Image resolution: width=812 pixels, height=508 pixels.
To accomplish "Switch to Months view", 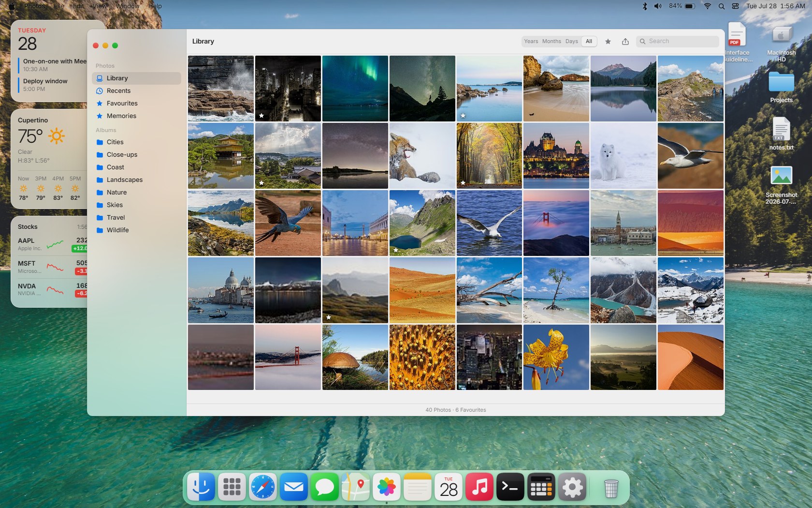I will tap(551, 42).
